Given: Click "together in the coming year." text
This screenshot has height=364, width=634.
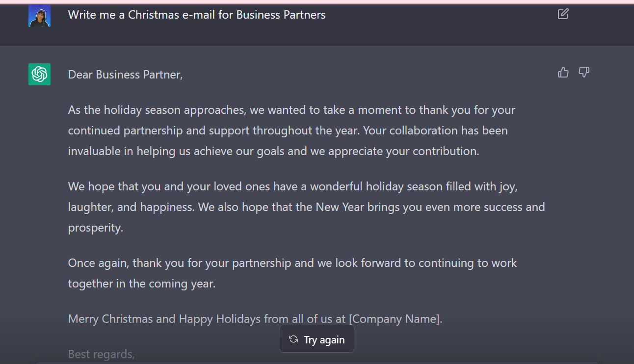Looking at the screenshot, I should (x=141, y=284).
